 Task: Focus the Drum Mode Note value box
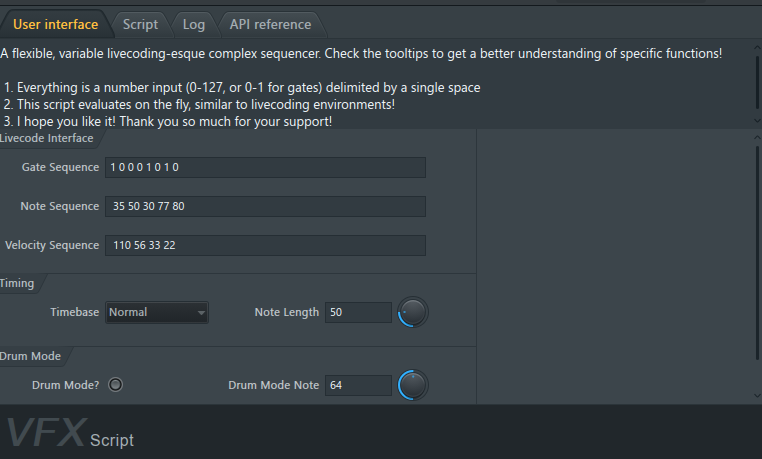coord(358,385)
